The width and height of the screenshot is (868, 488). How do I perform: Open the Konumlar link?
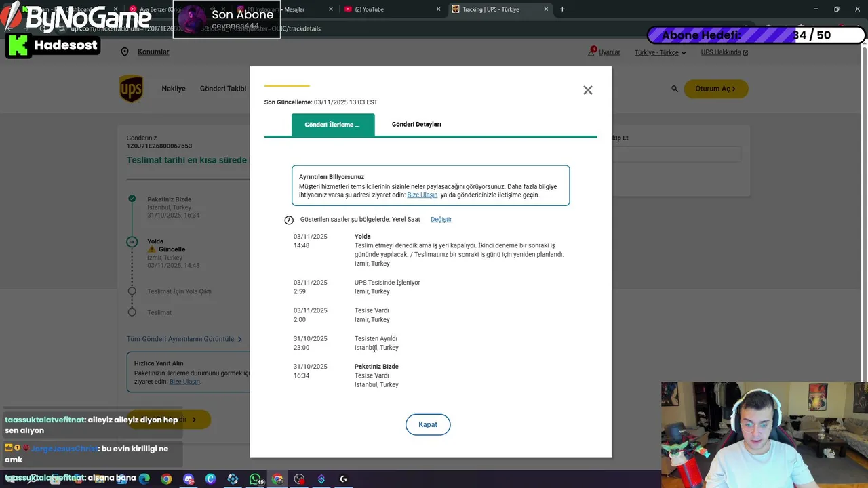(x=153, y=52)
